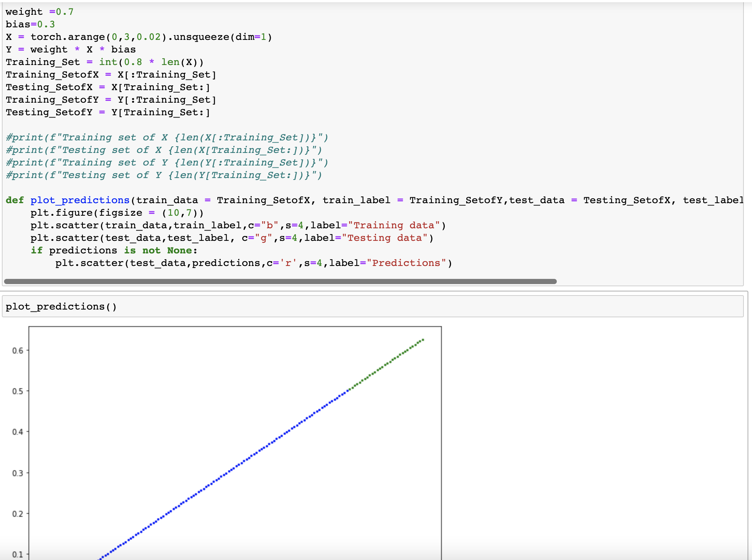Select the if predictions is not None line
The image size is (752, 560).
click(x=113, y=250)
